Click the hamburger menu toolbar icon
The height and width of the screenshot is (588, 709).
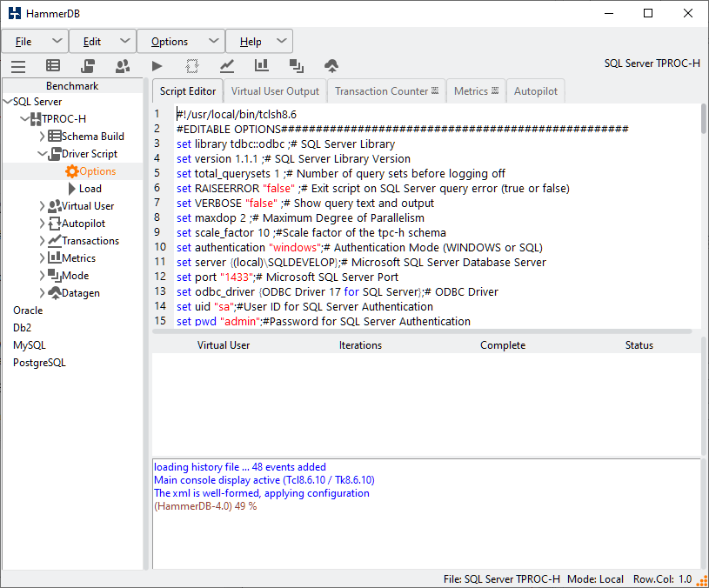tap(18, 66)
